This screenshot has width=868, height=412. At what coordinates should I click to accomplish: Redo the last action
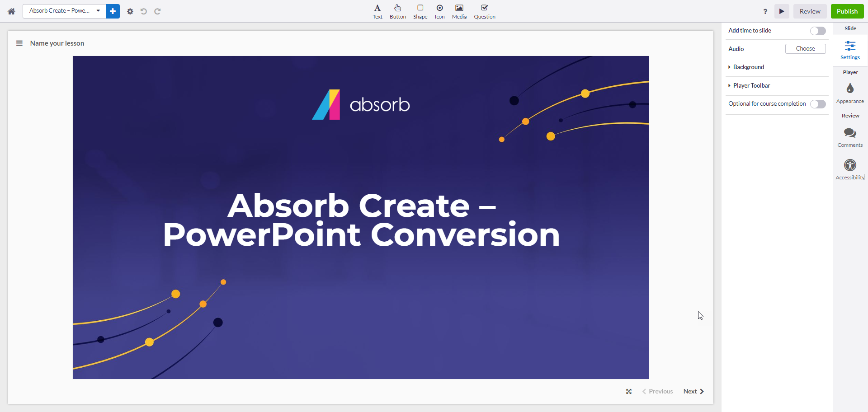tap(157, 11)
